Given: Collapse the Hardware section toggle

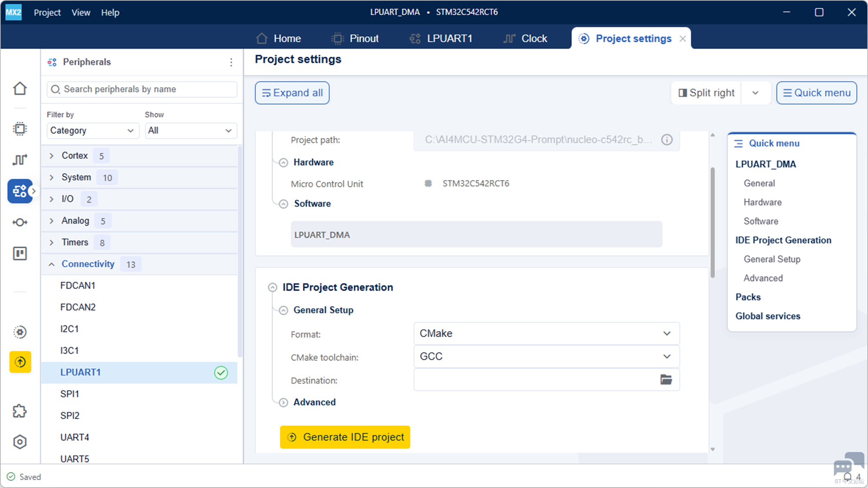Looking at the screenshot, I should pyautogui.click(x=283, y=163).
